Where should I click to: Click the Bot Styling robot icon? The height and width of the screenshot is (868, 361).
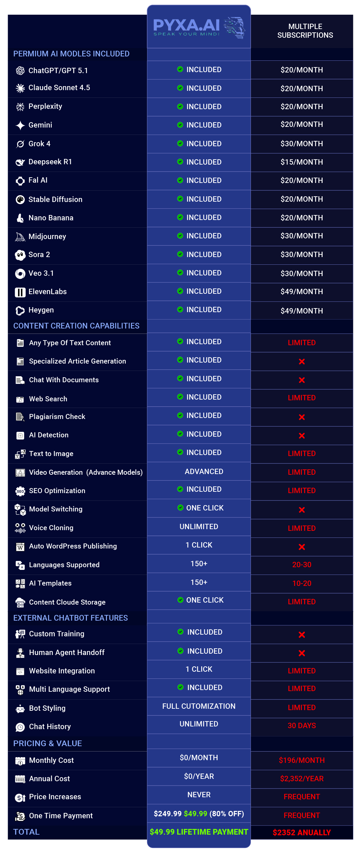click(20, 709)
